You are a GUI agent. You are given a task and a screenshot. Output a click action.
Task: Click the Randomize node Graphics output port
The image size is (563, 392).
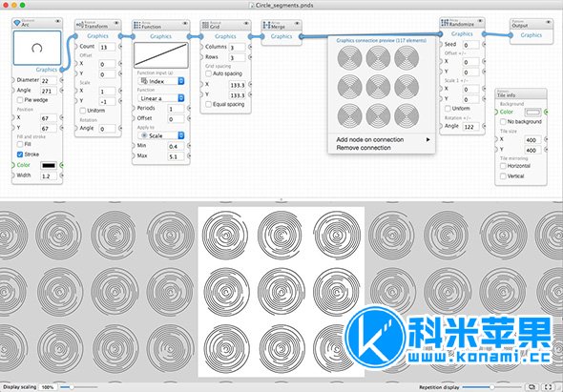[484, 34]
